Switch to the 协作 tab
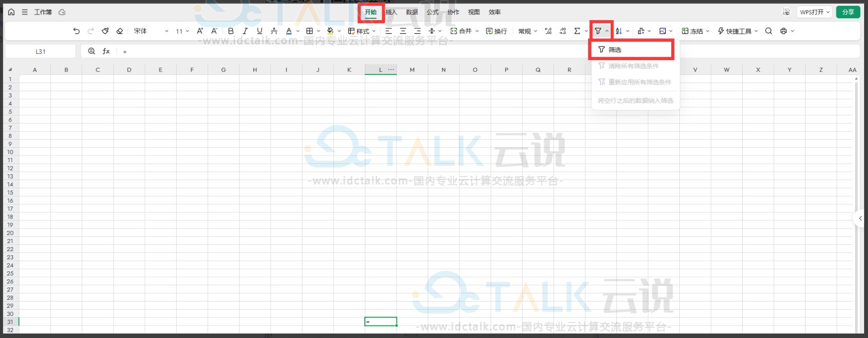 click(453, 12)
